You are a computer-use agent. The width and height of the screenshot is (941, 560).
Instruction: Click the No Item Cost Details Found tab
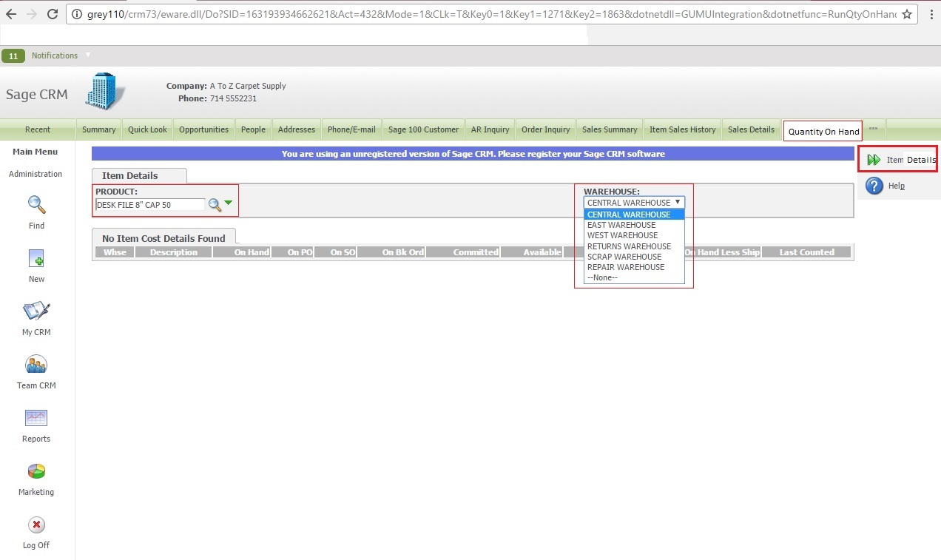click(x=163, y=238)
